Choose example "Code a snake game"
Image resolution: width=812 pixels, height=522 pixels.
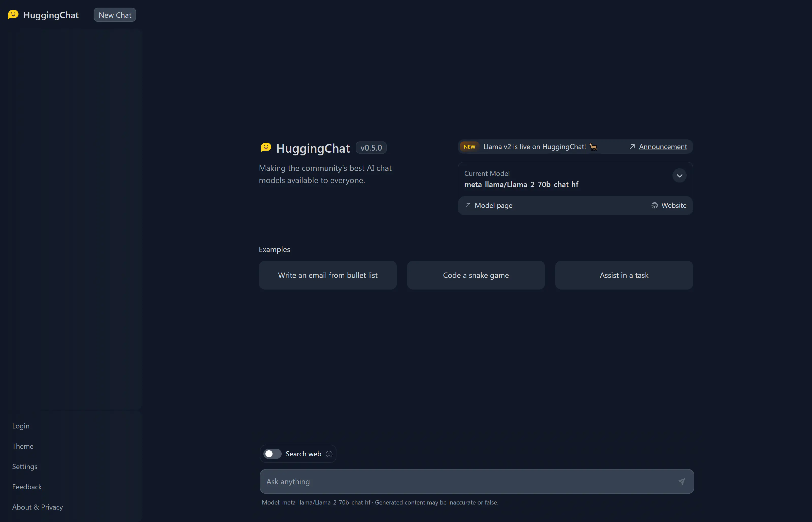click(x=476, y=275)
